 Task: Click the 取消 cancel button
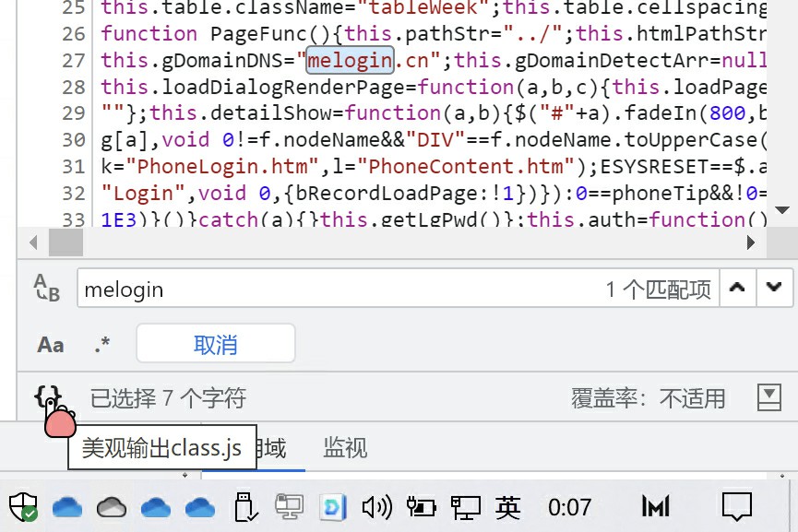(215, 345)
